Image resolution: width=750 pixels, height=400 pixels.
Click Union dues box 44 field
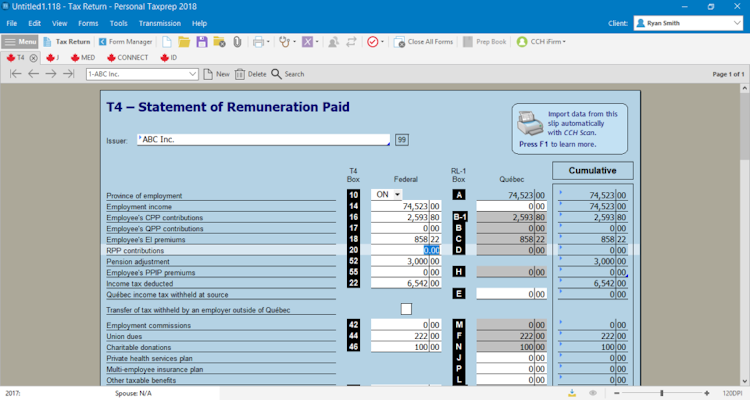pyautogui.click(x=406, y=336)
